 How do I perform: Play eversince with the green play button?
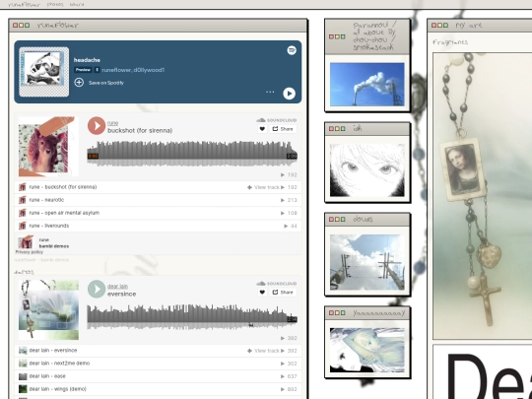coord(97,289)
